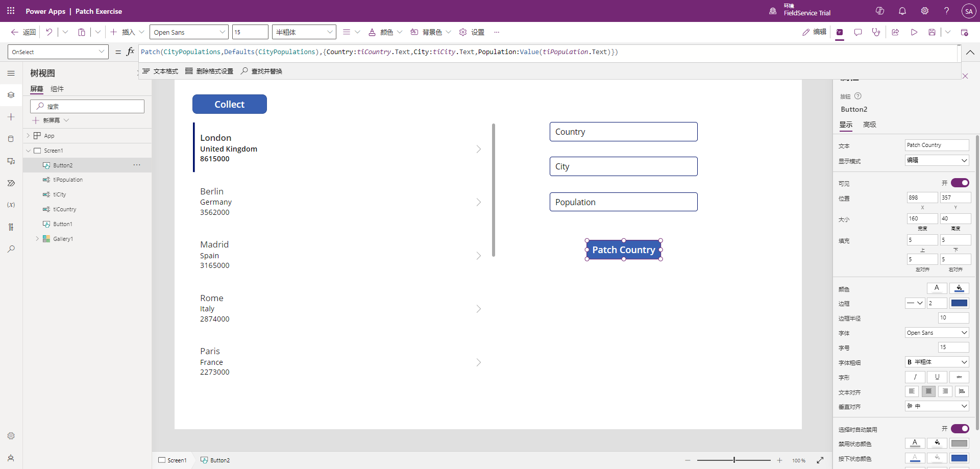Click the Back button
The height and width of the screenshot is (469, 980).
23,32
